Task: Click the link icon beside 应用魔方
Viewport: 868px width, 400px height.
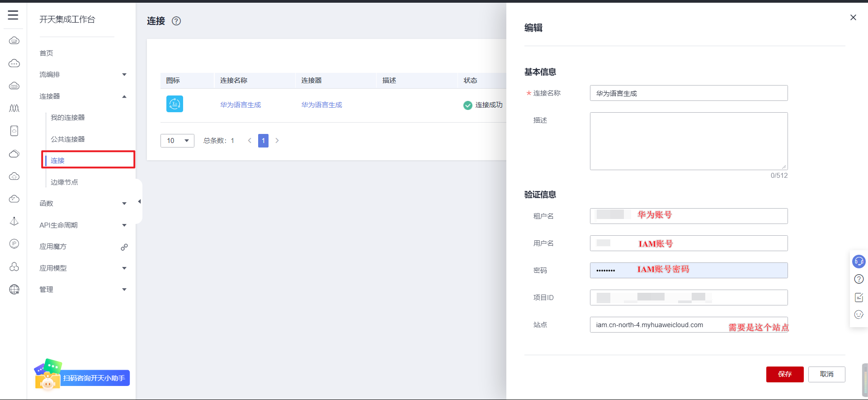Action: coord(124,247)
